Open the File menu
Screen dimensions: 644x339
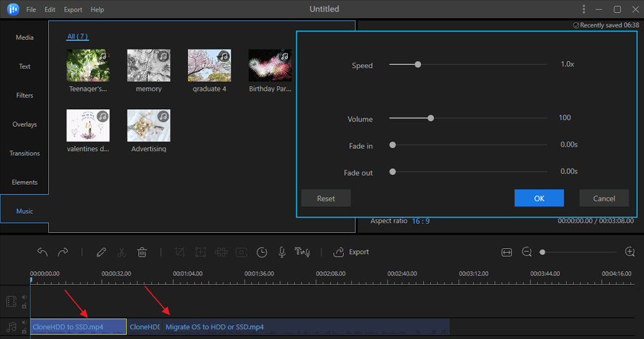click(31, 10)
